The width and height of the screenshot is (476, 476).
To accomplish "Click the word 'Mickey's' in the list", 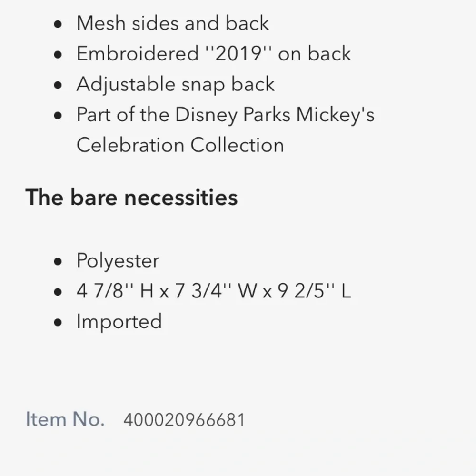I will click(336, 115).
